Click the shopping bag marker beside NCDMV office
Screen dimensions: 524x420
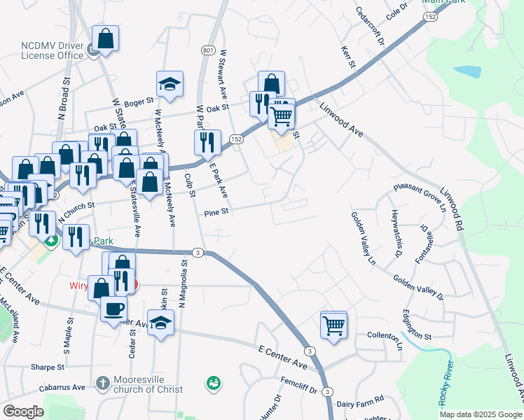(105, 40)
